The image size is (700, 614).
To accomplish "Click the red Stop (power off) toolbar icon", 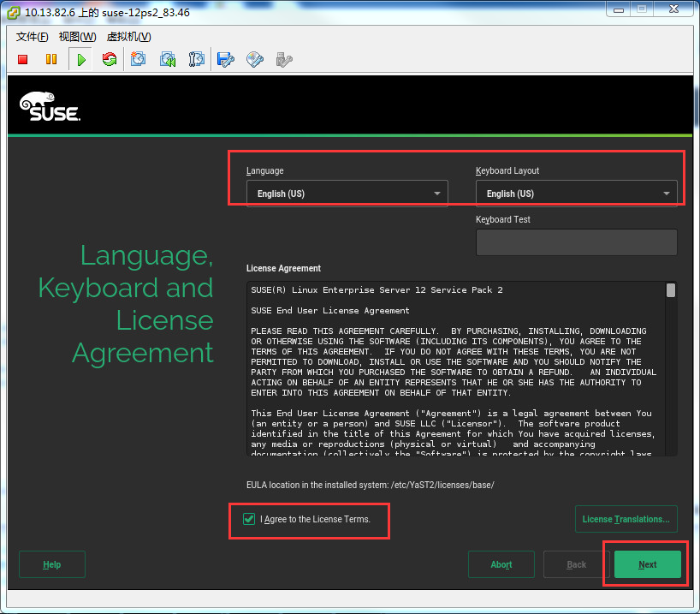I will (23, 59).
